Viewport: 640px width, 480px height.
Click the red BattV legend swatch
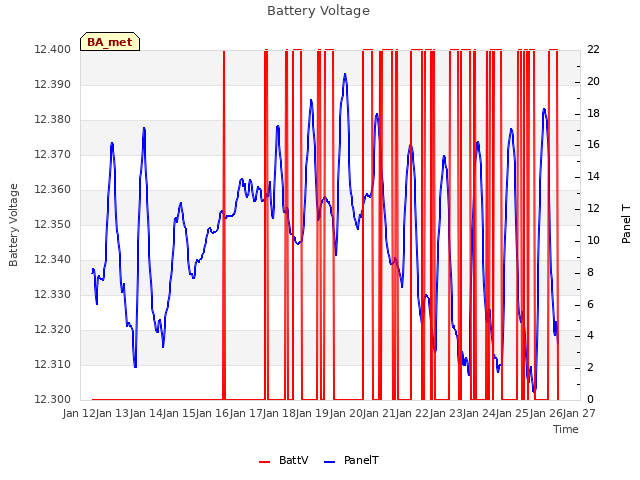click(x=264, y=462)
